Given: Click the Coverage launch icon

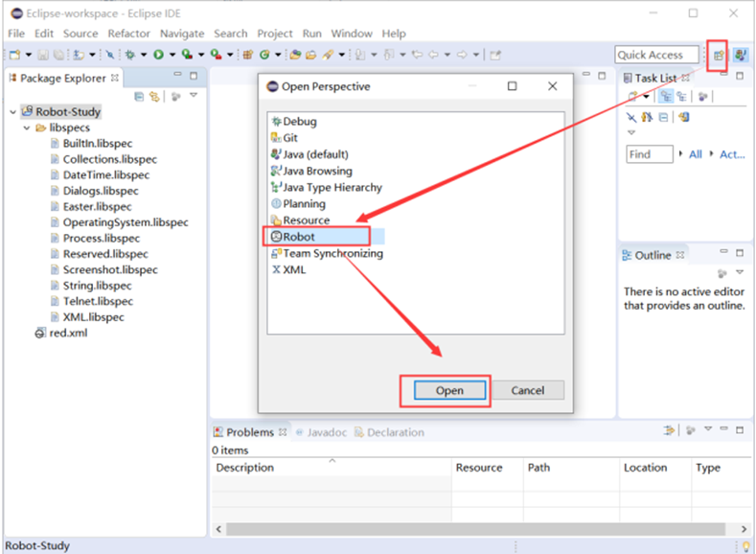Looking at the screenshot, I should click(187, 55).
